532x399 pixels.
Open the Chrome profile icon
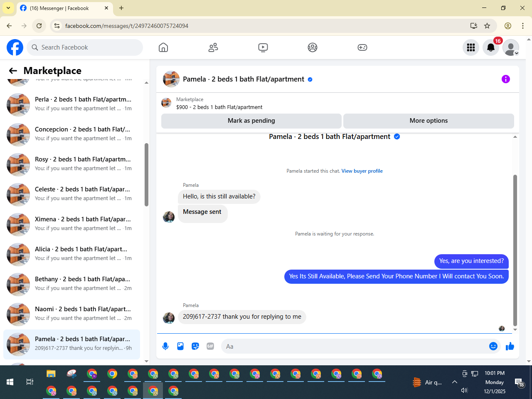click(x=508, y=26)
